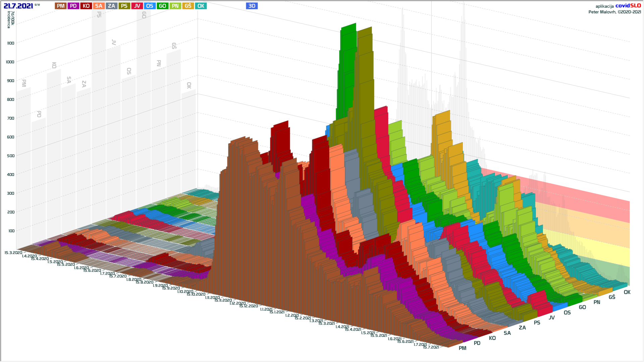Select the 15.3.2020 date axis label
The height and width of the screenshot is (362, 644).
pyautogui.click(x=13, y=253)
